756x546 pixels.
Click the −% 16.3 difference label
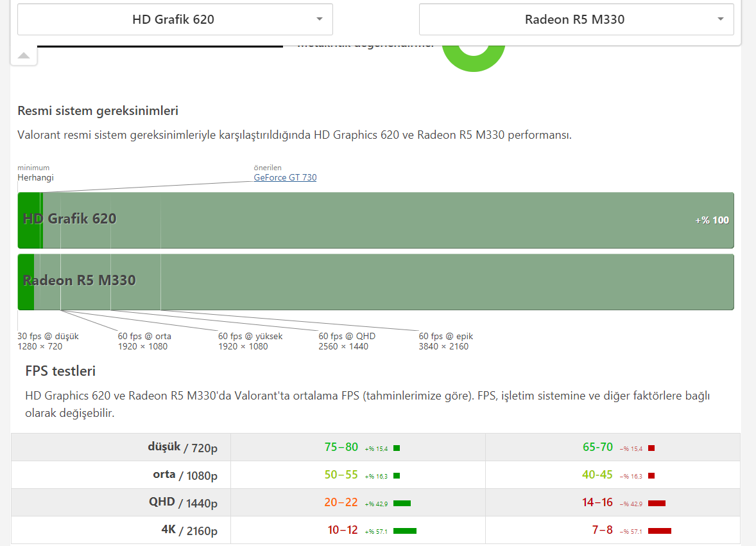(x=631, y=476)
